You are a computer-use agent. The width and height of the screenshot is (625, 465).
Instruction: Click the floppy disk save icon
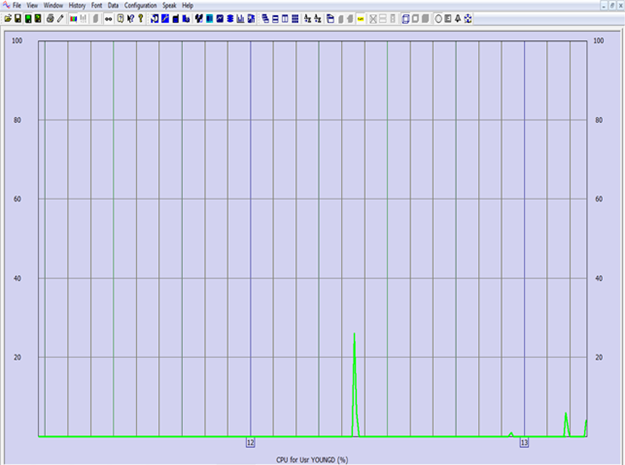tap(18, 18)
